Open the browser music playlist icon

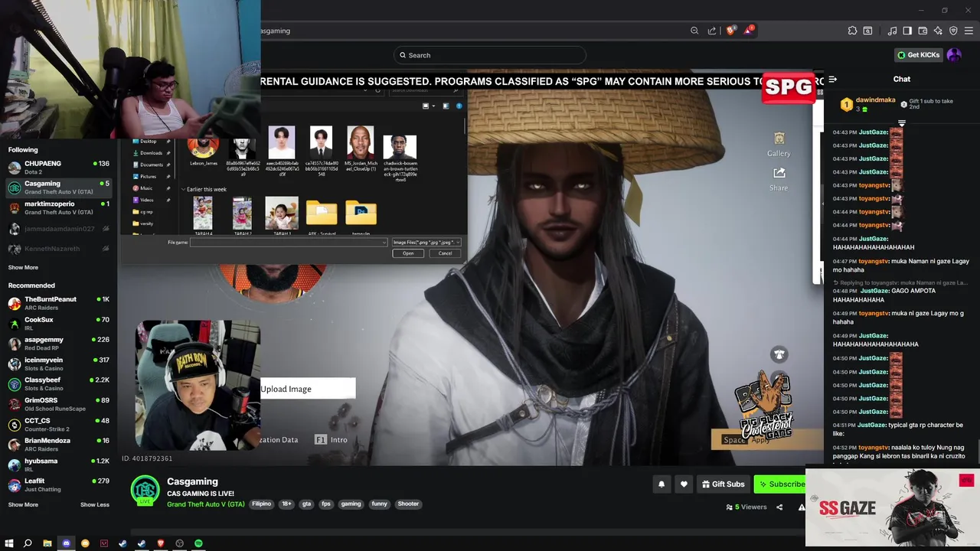[x=892, y=31]
